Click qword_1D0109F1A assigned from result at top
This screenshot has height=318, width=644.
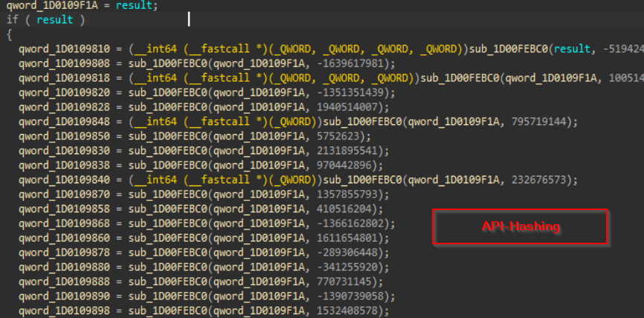click(52, 6)
